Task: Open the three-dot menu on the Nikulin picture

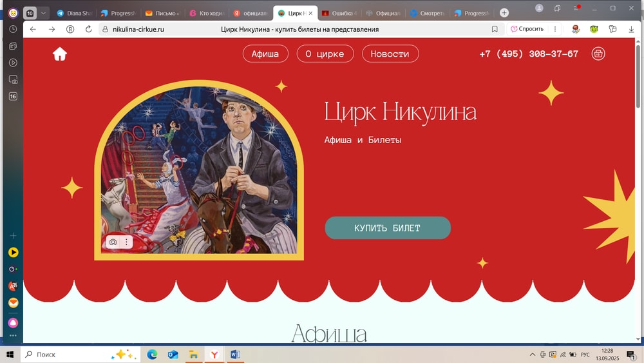Action: click(x=126, y=242)
